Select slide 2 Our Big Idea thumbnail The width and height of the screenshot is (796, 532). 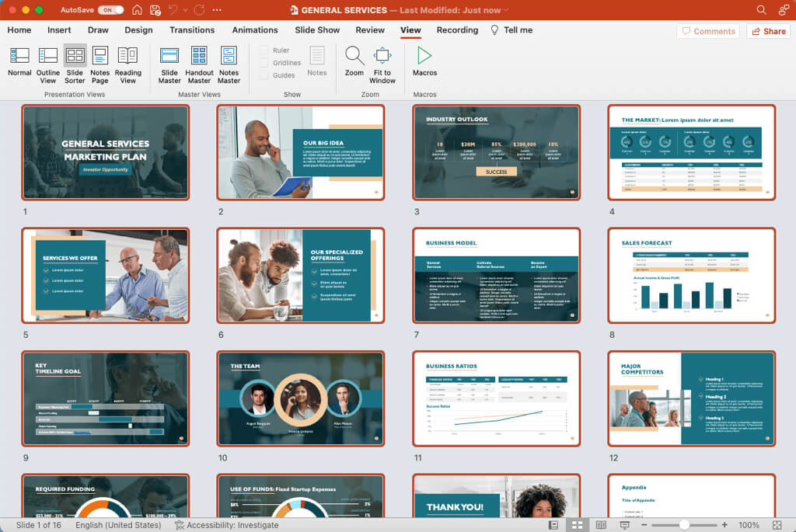point(301,152)
